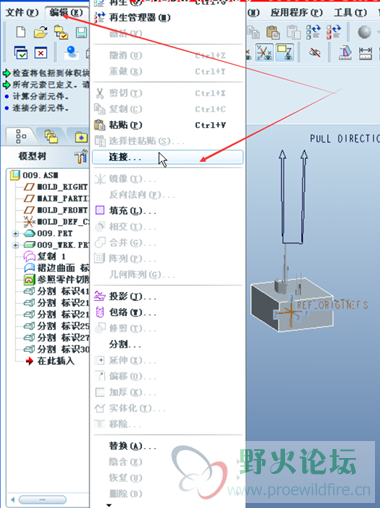Click the model tree scrollbar left arrow

coord(13,500)
